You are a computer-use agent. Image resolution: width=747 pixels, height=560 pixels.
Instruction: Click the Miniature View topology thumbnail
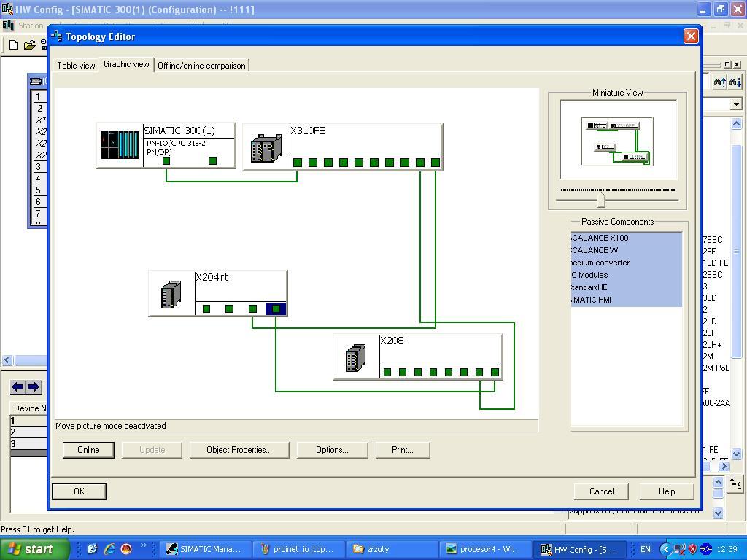pyautogui.click(x=617, y=142)
